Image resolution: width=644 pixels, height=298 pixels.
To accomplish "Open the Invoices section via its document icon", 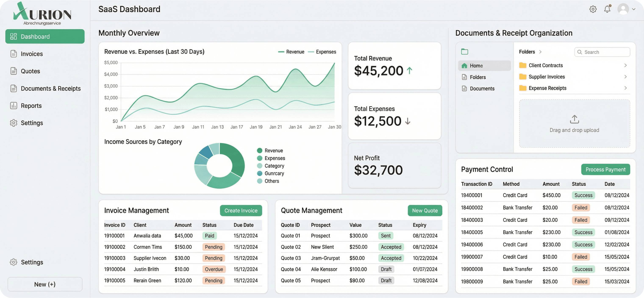I will [14, 54].
